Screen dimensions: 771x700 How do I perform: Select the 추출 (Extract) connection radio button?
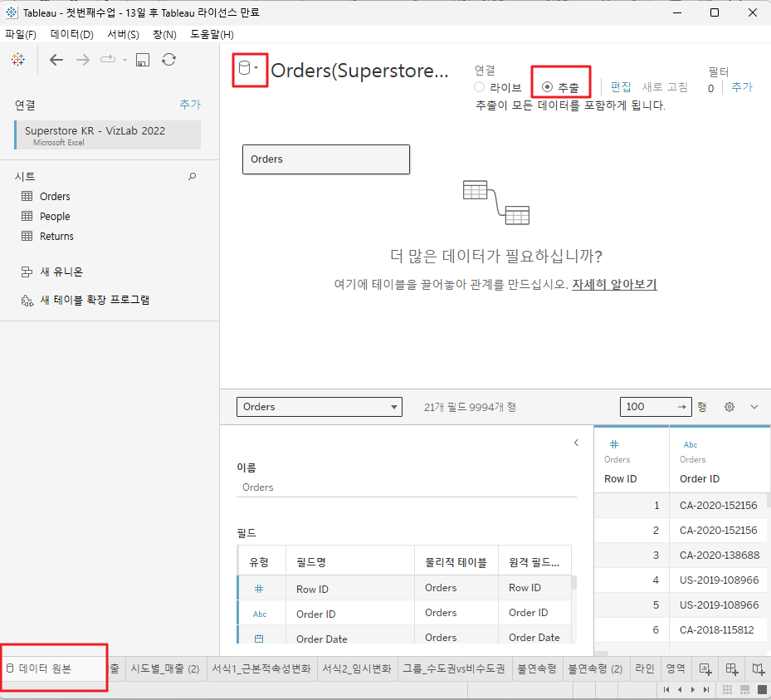tap(547, 87)
